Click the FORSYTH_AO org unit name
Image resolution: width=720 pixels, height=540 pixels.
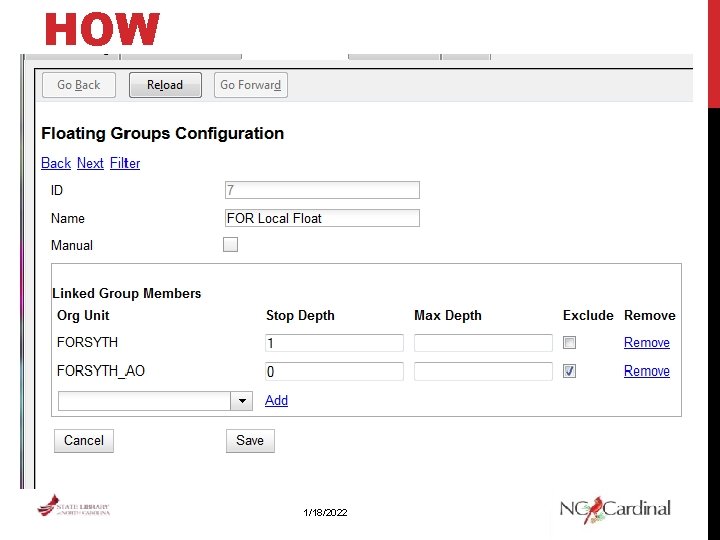tap(101, 371)
